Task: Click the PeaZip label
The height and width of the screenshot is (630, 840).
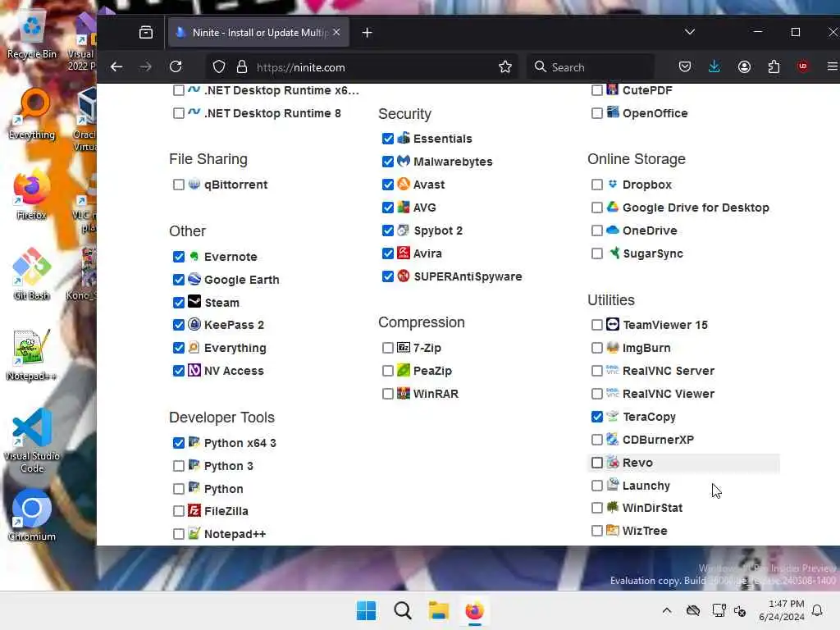Action: [x=433, y=372]
